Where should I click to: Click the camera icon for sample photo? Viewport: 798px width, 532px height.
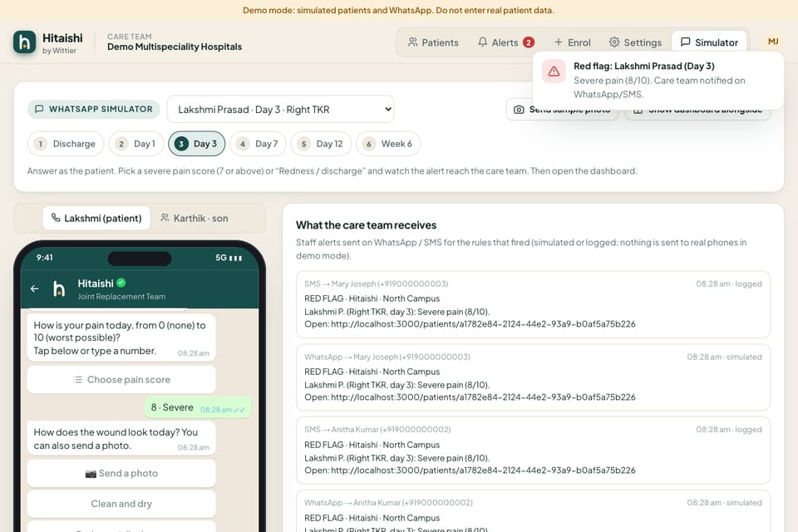[x=519, y=110]
